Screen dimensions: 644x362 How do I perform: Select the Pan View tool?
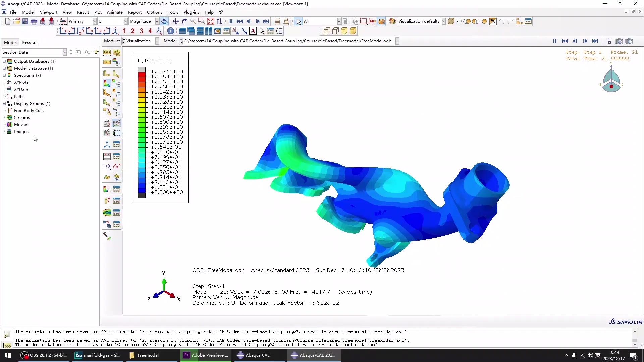tap(176, 21)
